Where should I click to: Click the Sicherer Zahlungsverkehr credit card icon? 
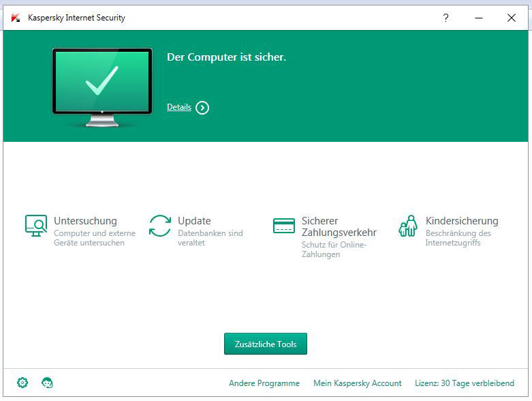coord(284,226)
